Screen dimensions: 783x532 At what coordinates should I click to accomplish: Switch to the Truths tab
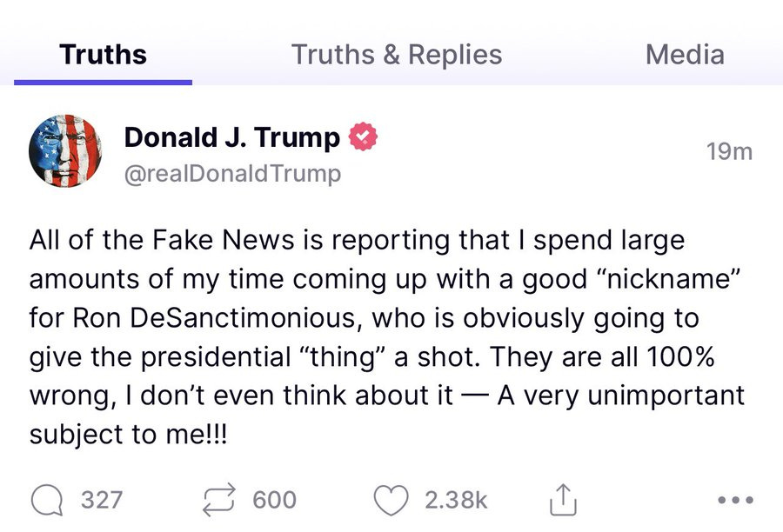click(103, 55)
